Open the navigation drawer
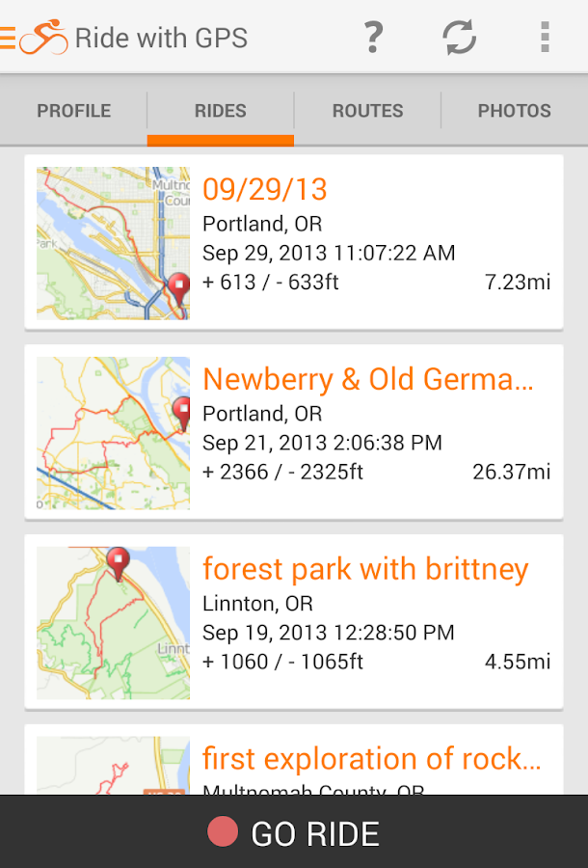Image resolution: width=588 pixels, height=868 pixels. coord(8,39)
